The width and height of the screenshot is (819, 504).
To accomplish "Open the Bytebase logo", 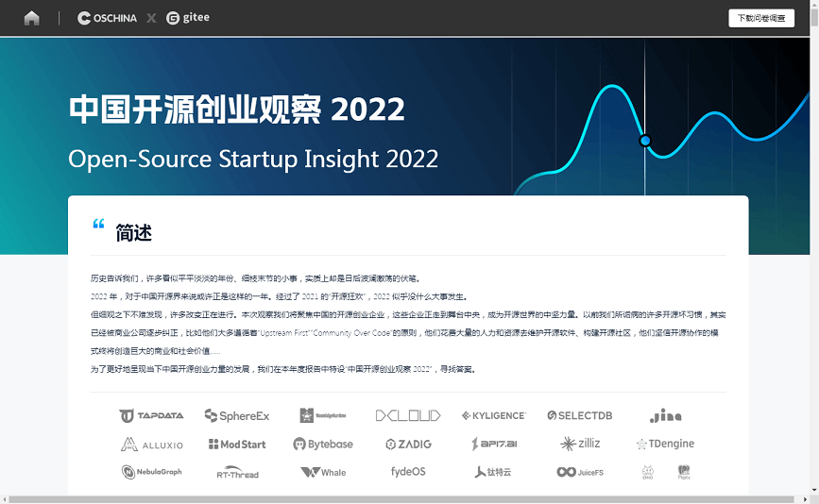I will (323, 445).
